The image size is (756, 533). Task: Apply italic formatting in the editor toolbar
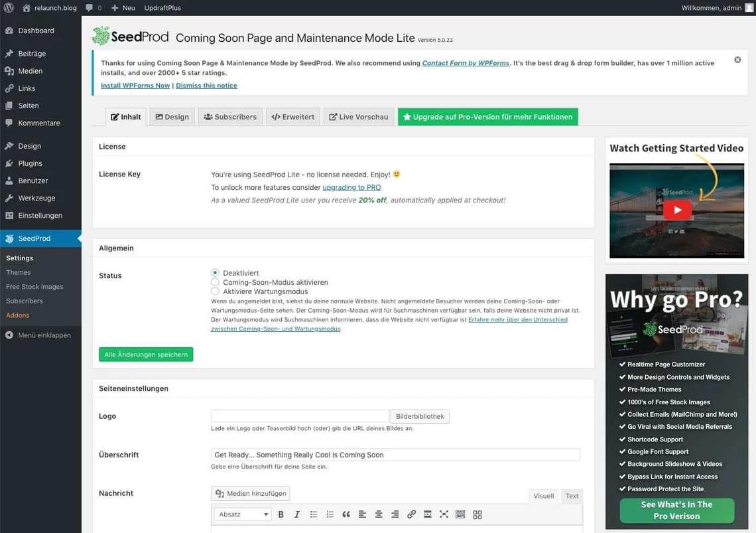click(297, 514)
